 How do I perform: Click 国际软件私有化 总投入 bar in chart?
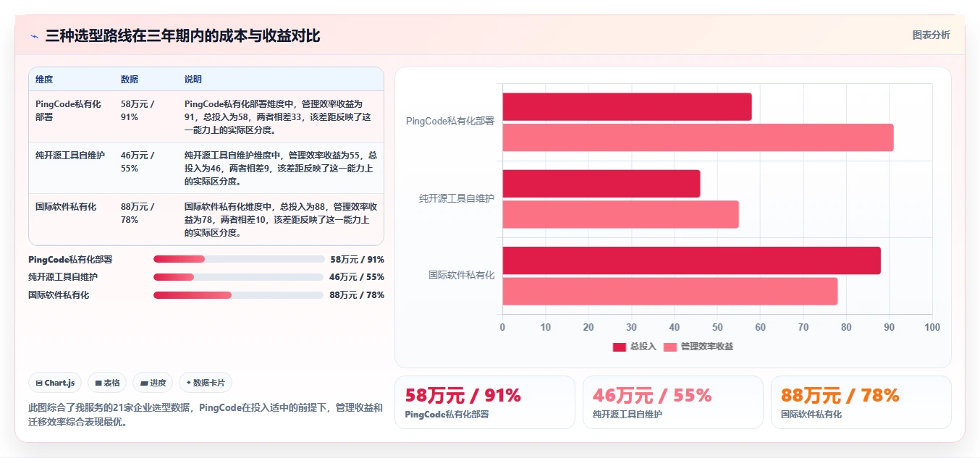click(691, 260)
